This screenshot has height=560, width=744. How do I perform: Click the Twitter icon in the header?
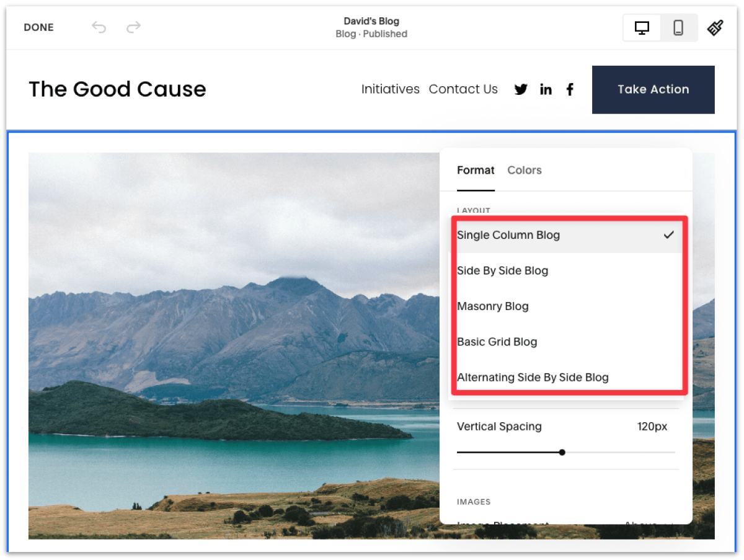(521, 89)
